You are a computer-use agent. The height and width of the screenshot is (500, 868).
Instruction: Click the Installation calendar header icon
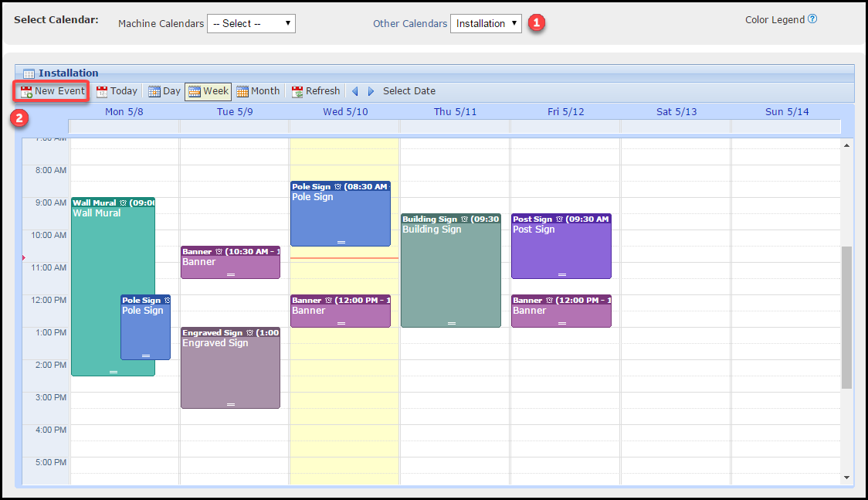29,73
